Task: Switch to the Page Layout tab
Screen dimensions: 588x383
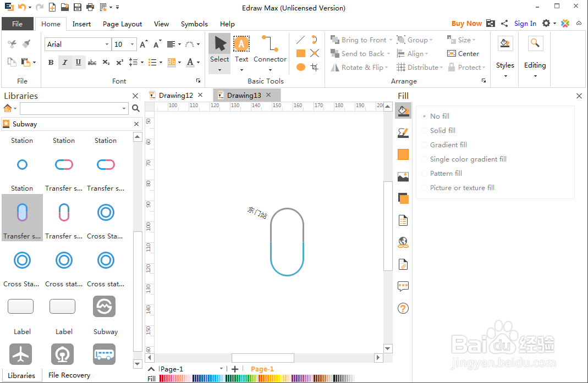Action: 122,24
